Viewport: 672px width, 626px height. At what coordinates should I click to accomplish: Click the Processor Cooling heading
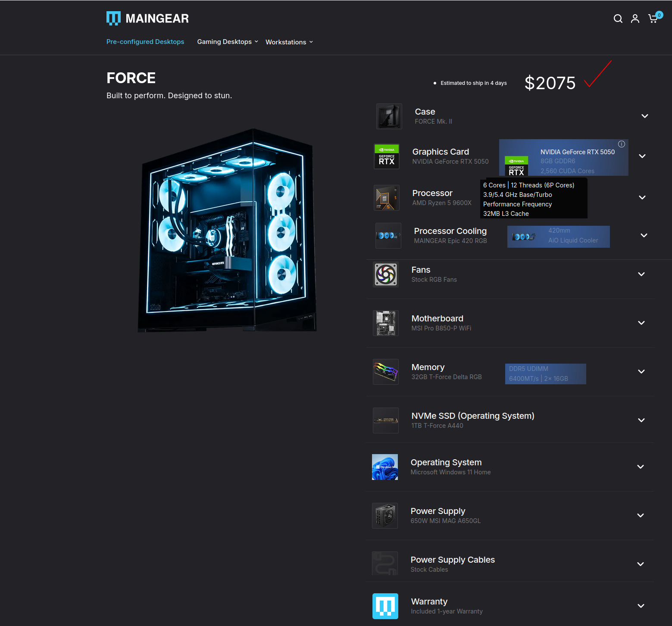coord(450,231)
